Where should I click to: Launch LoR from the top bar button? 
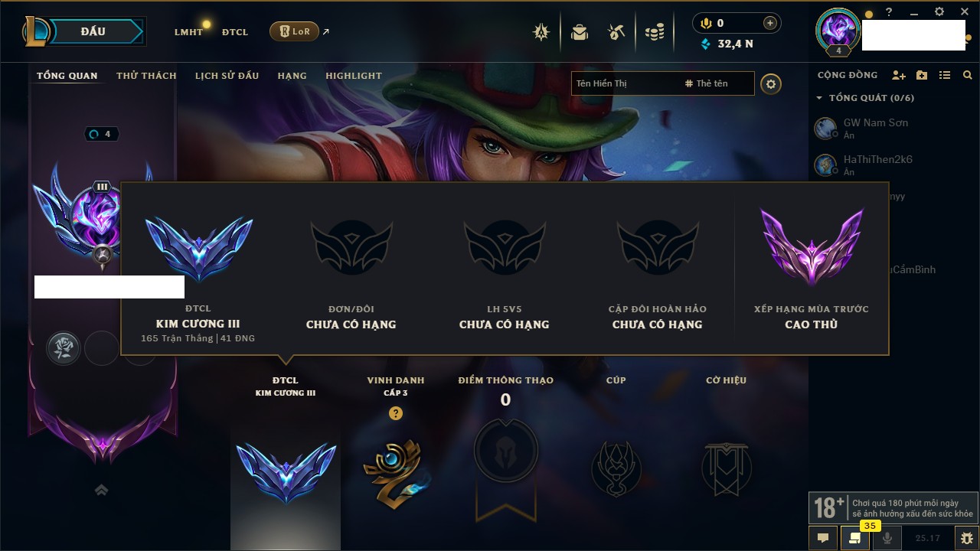pyautogui.click(x=294, y=31)
